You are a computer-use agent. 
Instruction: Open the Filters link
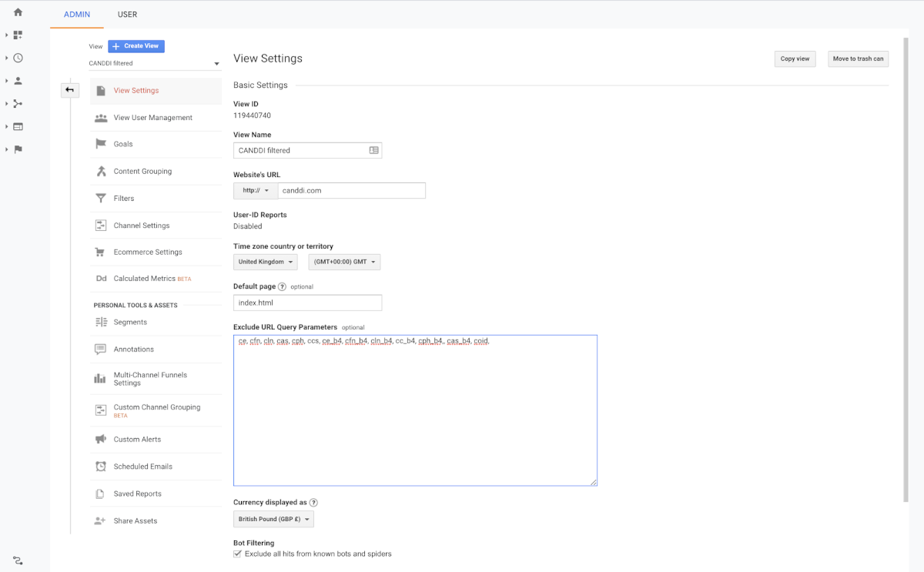click(x=124, y=199)
